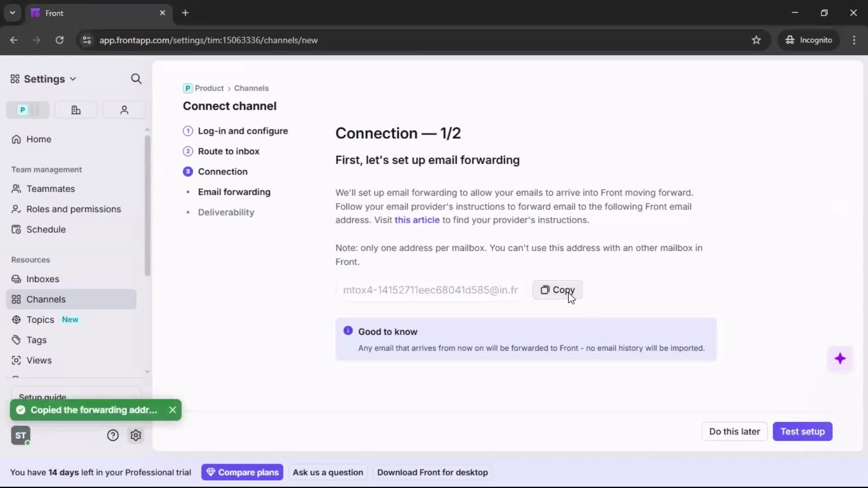Select the Route to inbox step
868x488 pixels.
pos(229,151)
